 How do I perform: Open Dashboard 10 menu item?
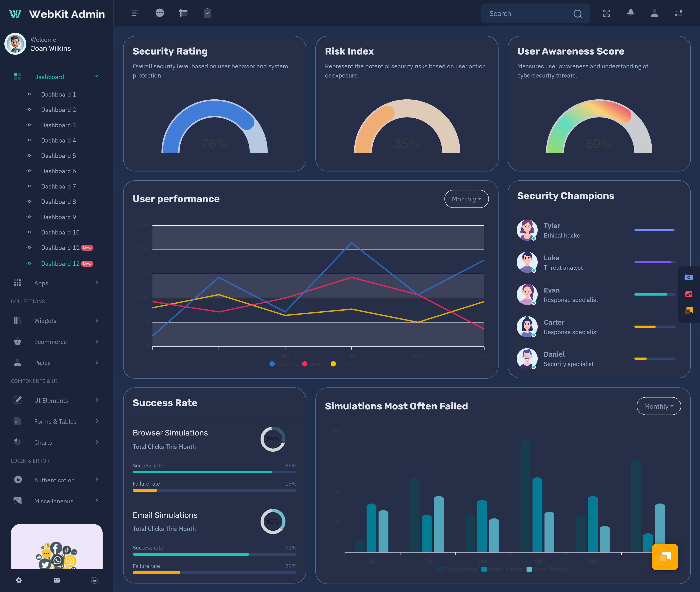coord(60,232)
